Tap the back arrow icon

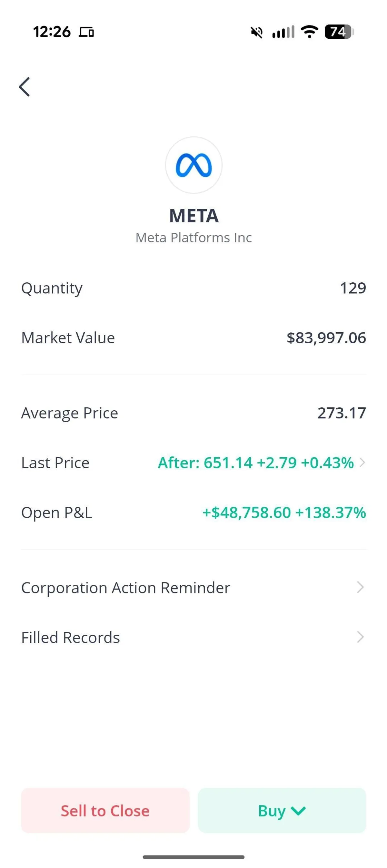click(24, 87)
